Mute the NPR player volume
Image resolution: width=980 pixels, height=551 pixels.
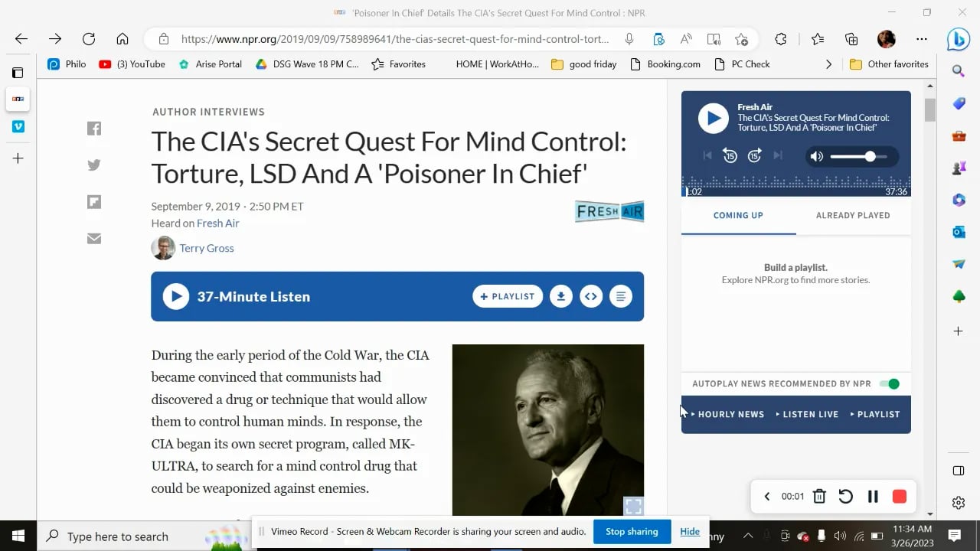(x=817, y=157)
